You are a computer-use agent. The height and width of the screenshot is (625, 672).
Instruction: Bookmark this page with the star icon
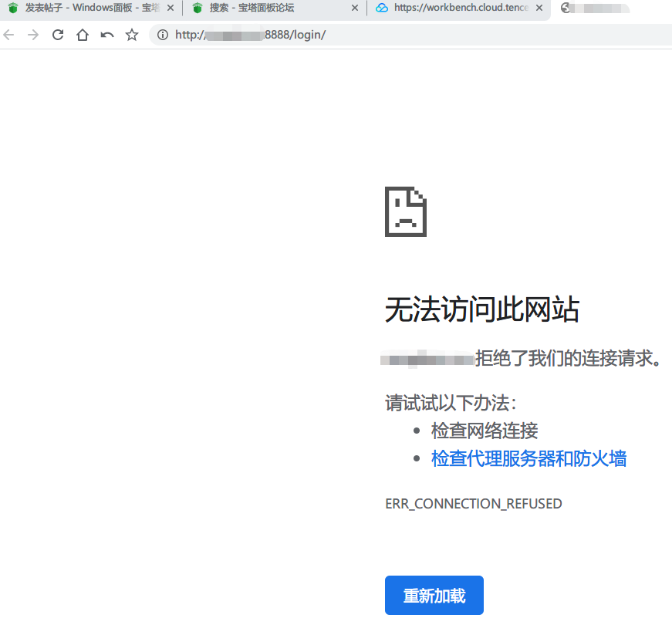click(x=132, y=35)
